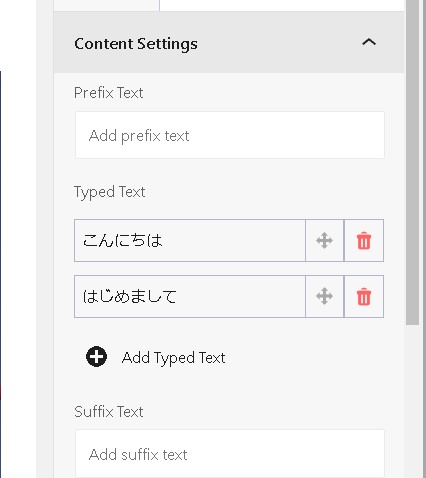This screenshot has height=478, width=426.
Task: Add a new entry via Add Typed Text
Action: (x=173, y=358)
